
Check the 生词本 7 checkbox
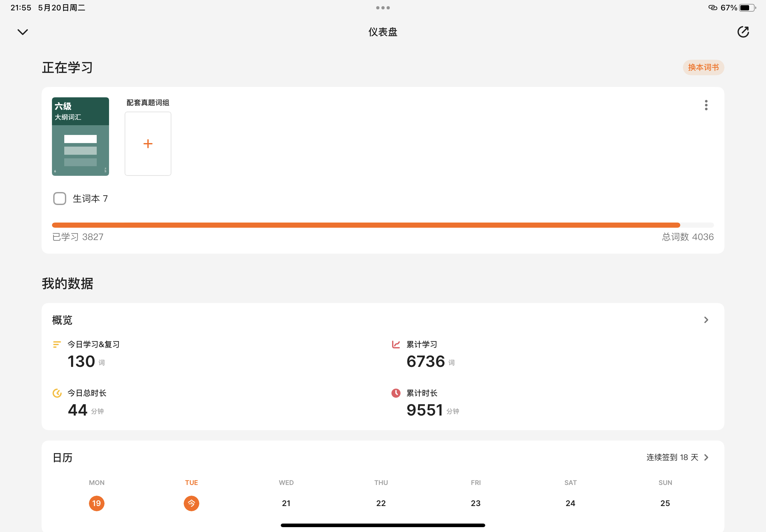pos(60,199)
